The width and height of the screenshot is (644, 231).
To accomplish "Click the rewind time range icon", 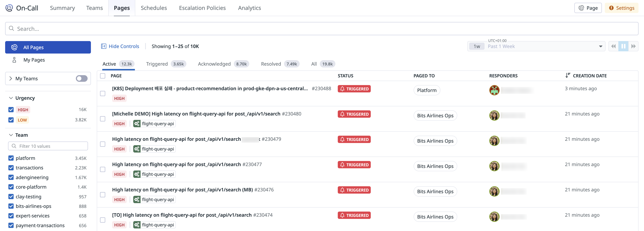I will coord(613,46).
